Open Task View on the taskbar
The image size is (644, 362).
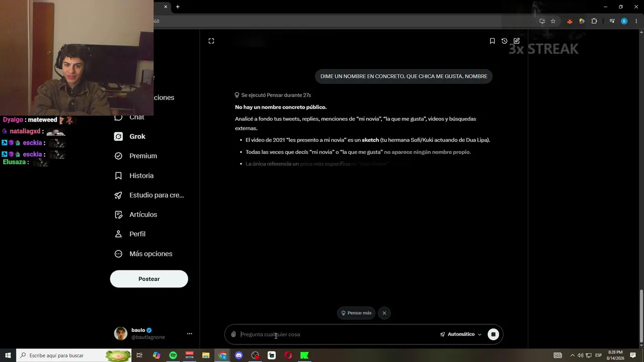pos(140,355)
